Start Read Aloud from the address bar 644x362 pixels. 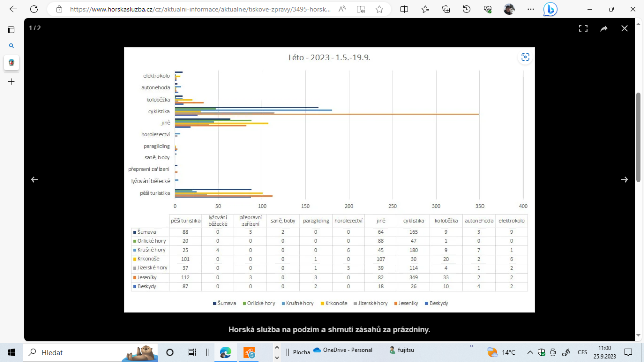(x=342, y=9)
